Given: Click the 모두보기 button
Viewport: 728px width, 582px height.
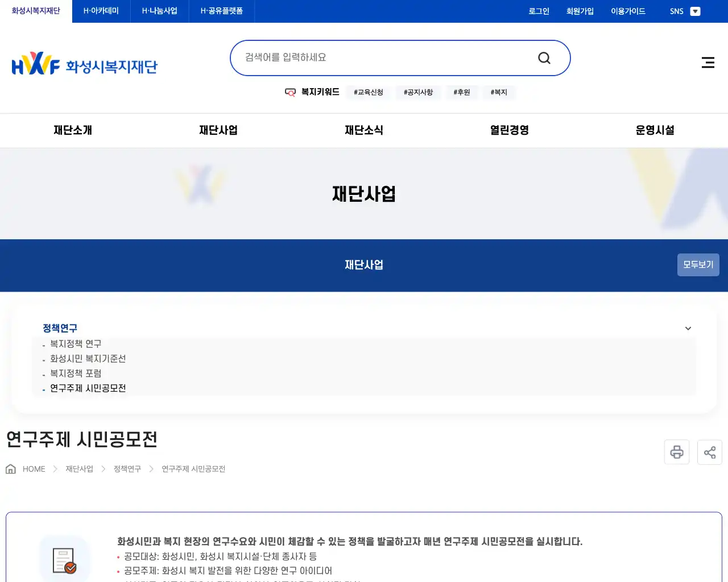Looking at the screenshot, I should [698, 264].
